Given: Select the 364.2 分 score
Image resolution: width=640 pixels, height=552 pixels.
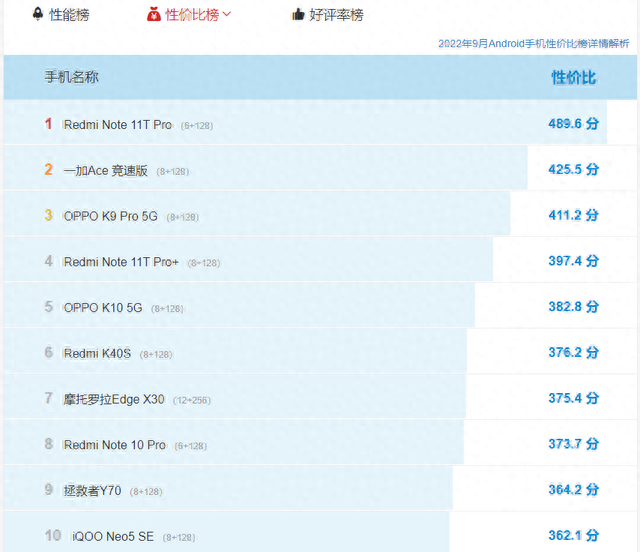Looking at the screenshot, I should click(x=573, y=489).
